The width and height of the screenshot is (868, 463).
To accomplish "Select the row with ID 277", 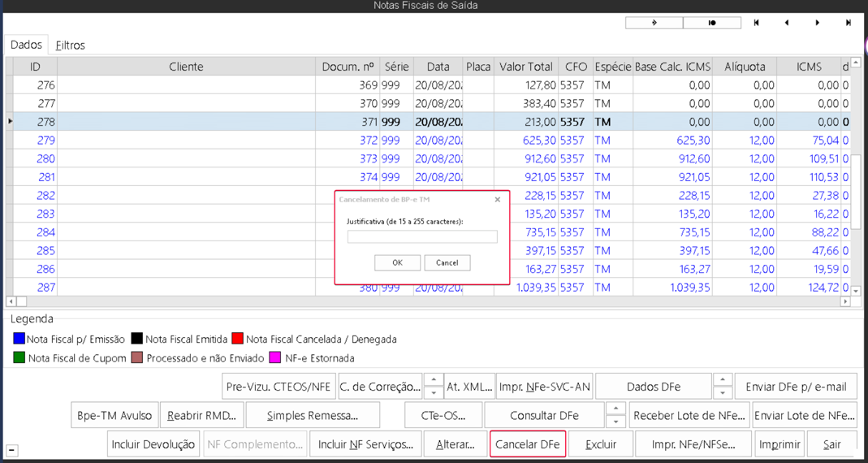I will coord(427,104).
